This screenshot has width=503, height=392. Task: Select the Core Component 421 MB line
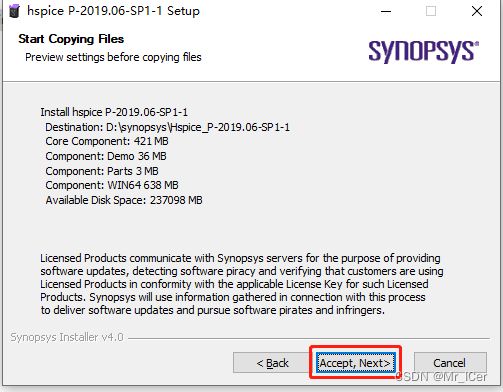click(x=107, y=141)
